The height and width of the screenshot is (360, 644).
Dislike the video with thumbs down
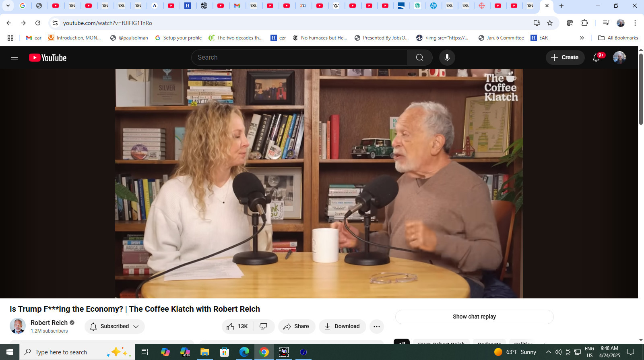click(x=264, y=327)
